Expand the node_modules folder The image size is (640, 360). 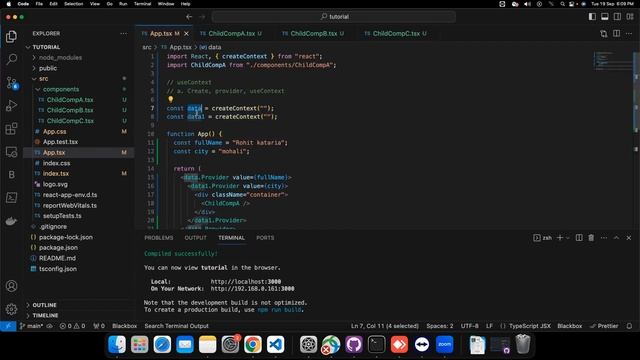34,58
